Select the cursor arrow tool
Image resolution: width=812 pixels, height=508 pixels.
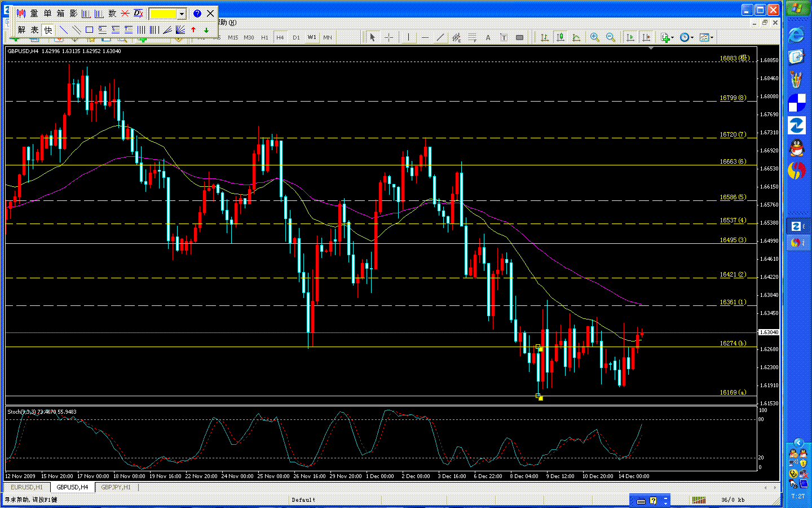click(372, 37)
